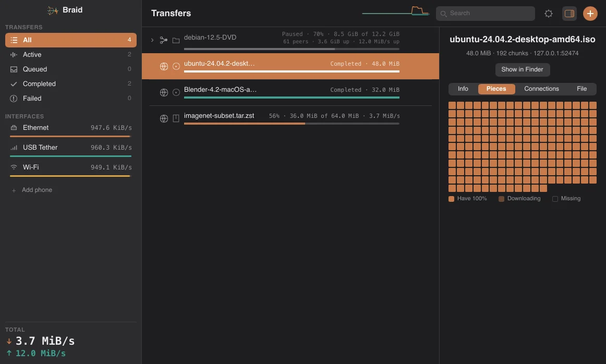Click the Failed alert icon in sidebar
606x364 pixels.
coord(14,99)
